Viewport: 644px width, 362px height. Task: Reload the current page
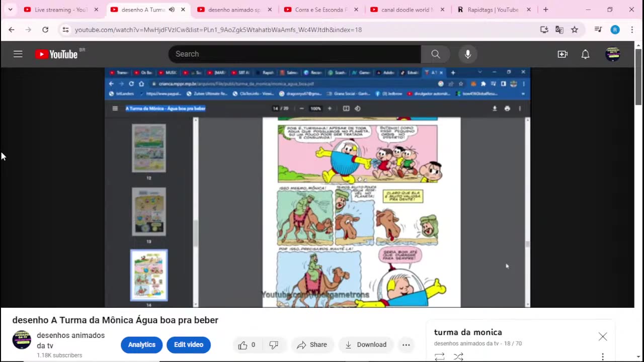pos(45,30)
